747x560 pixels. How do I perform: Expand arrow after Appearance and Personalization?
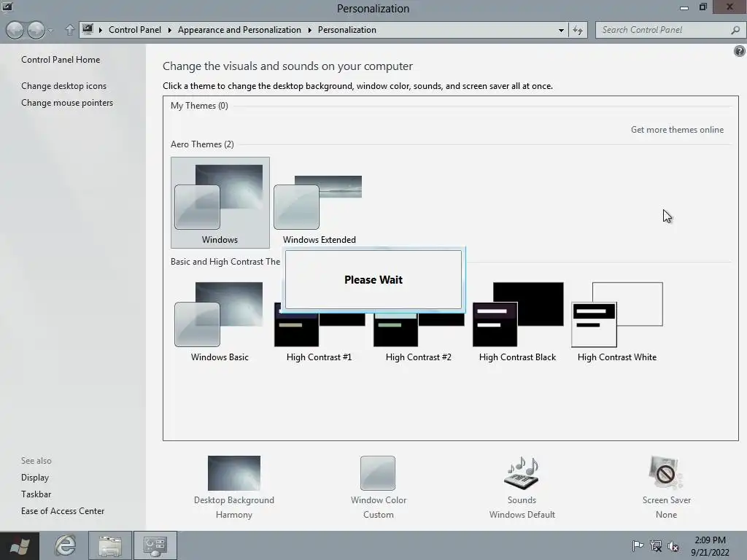[309, 30]
